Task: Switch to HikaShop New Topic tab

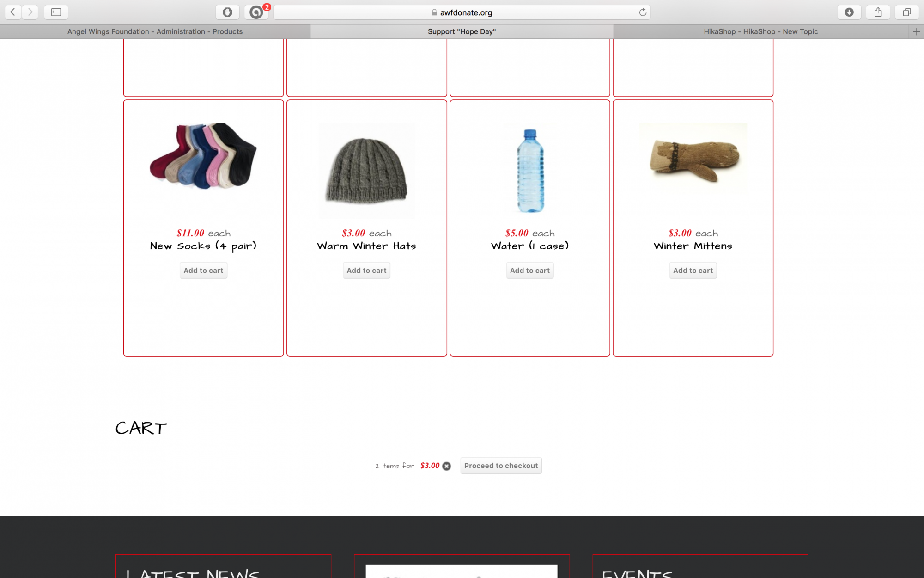Action: (761, 31)
